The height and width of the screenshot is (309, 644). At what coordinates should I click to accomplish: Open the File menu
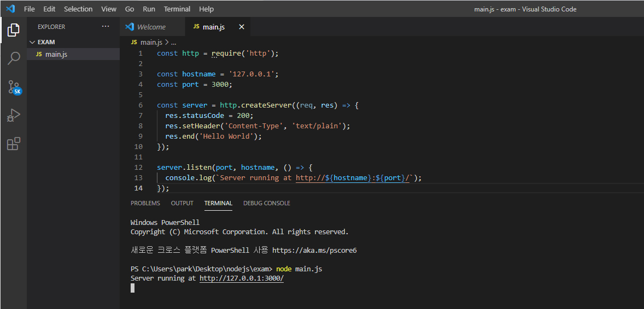29,9
